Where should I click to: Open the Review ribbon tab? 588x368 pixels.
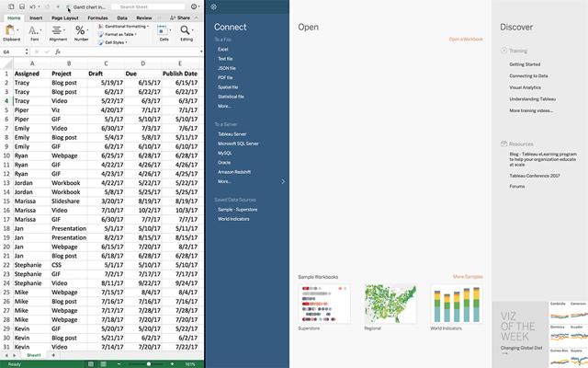point(144,17)
